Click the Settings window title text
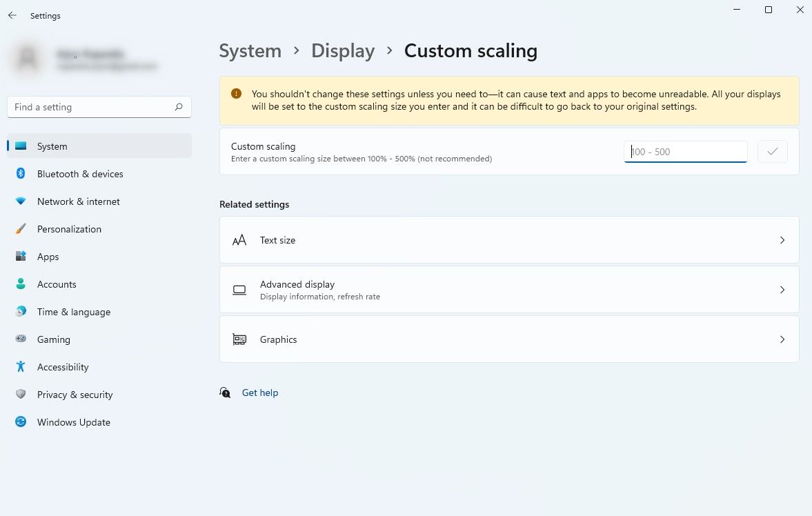The width and height of the screenshot is (812, 516). (x=45, y=16)
